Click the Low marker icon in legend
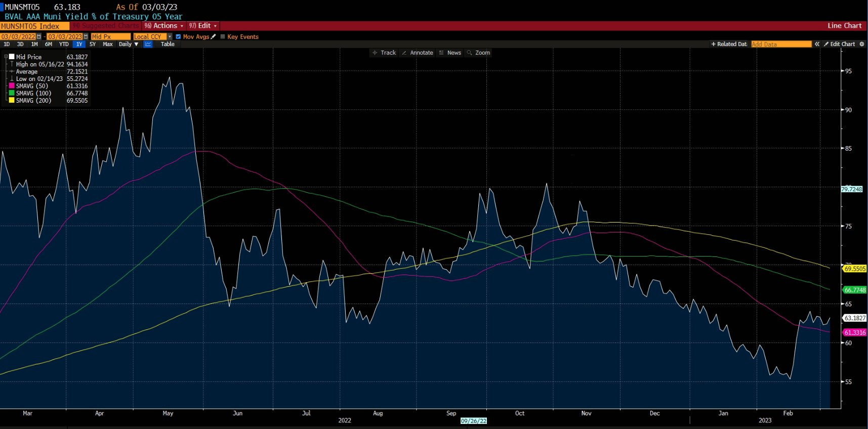 point(12,79)
